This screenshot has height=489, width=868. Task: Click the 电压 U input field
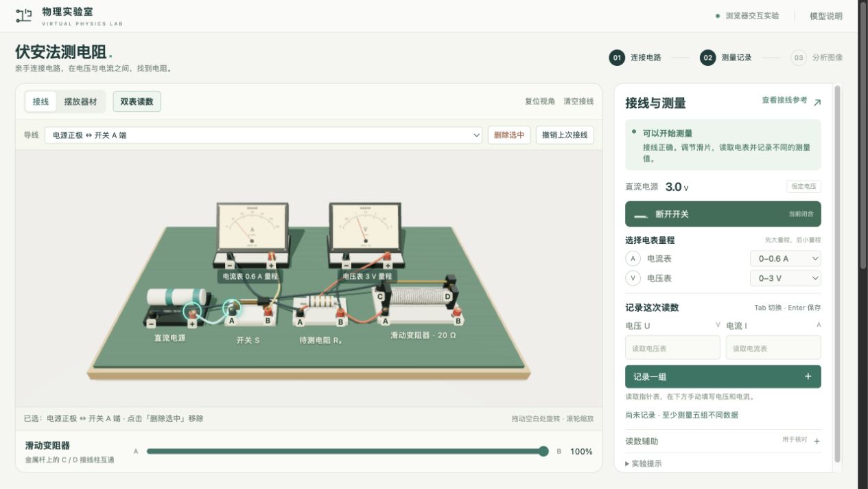[672, 348]
